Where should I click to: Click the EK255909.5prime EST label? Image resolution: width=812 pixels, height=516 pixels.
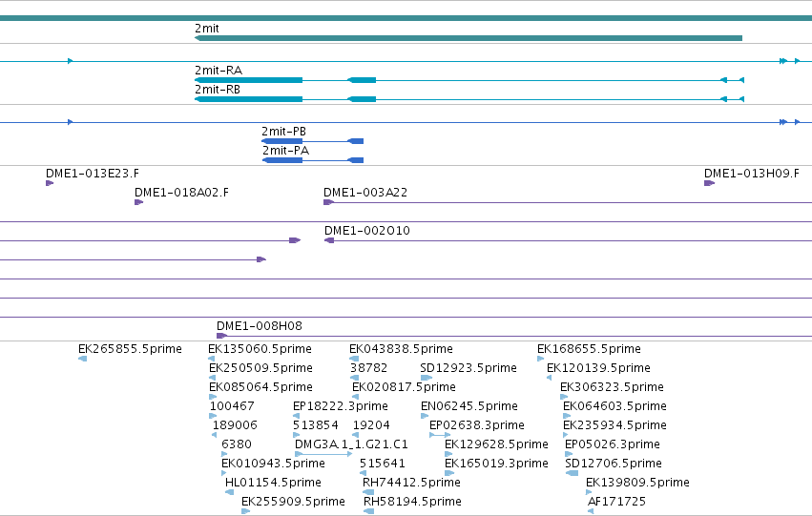click(x=293, y=502)
